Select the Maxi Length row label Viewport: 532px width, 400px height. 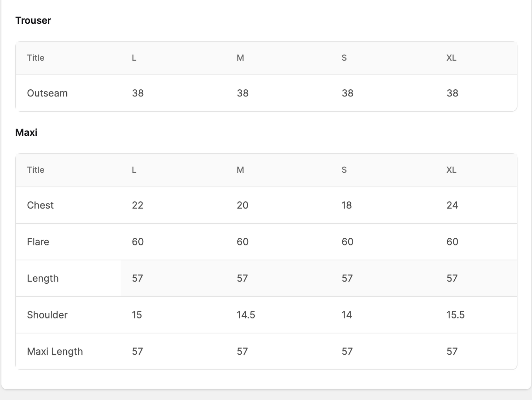(x=55, y=351)
